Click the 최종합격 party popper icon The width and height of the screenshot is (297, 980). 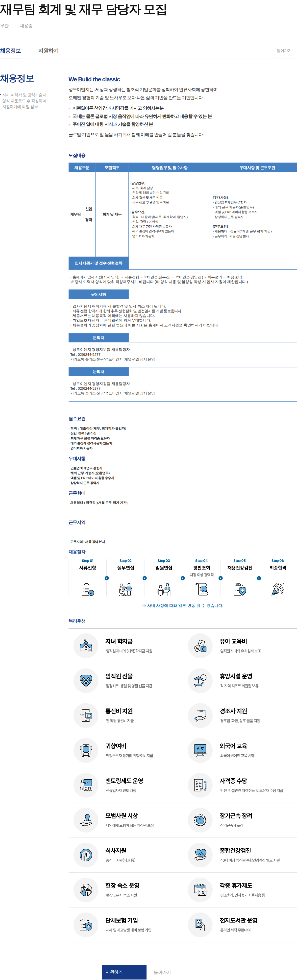(x=278, y=589)
